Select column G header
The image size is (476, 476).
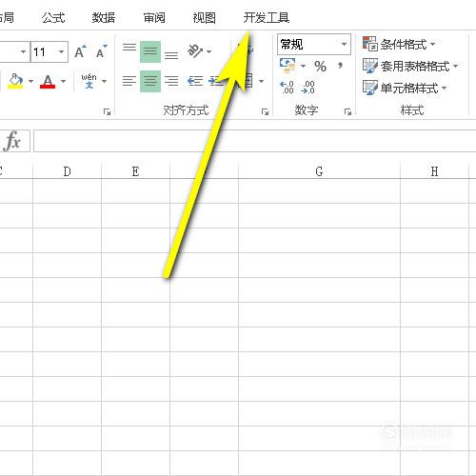[319, 171]
